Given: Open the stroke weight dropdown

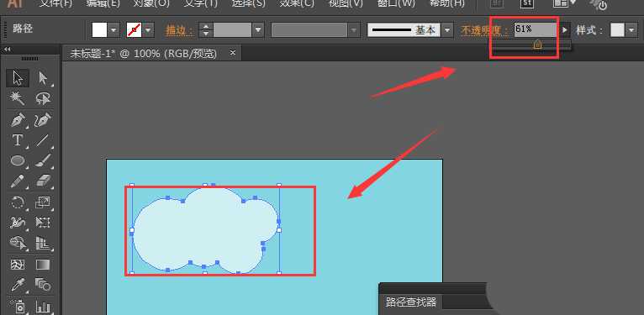Looking at the screenshot, I should 258,29.
